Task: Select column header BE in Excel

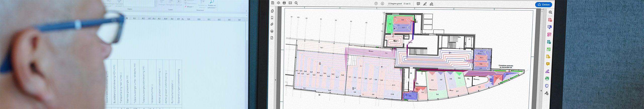Action: point(229,20)
